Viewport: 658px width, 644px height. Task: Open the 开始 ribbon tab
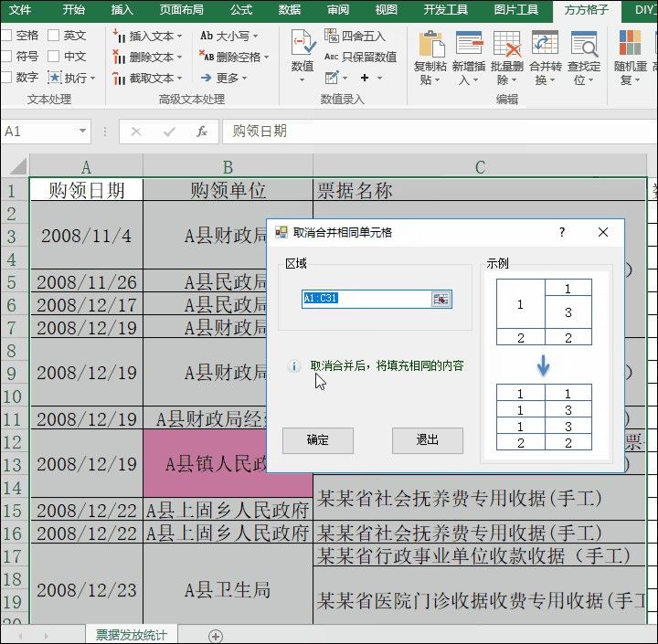tap(73, 9)
